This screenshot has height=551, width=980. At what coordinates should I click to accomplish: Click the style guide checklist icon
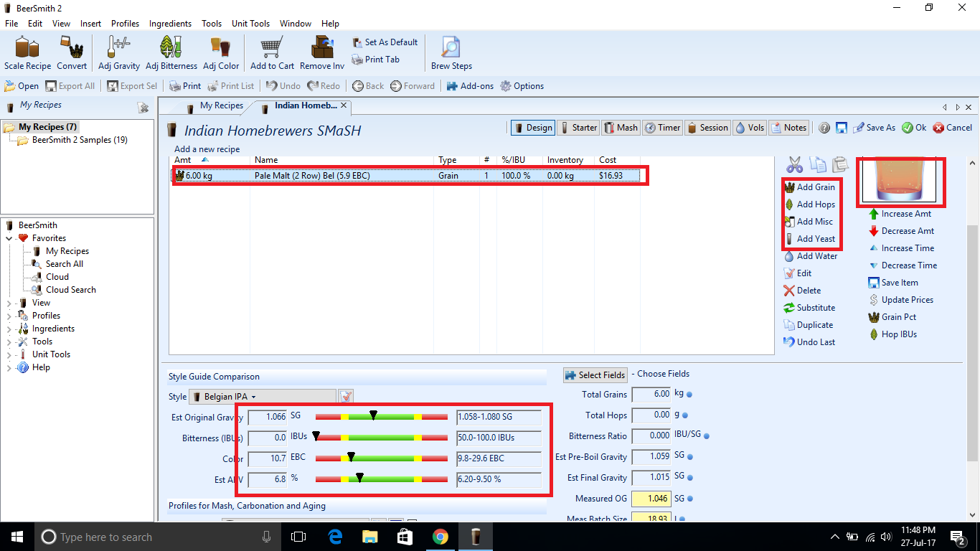(x=346, y=396)
